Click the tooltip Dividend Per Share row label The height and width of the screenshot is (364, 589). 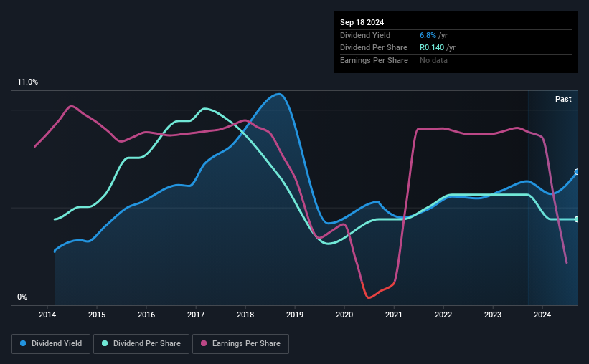(x=373, y=48)
